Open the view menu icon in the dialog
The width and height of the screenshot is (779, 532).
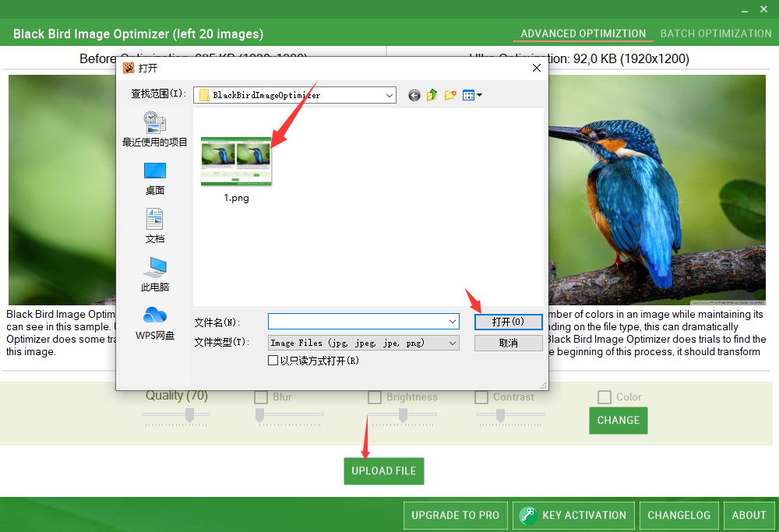click(x=472, y=95)
